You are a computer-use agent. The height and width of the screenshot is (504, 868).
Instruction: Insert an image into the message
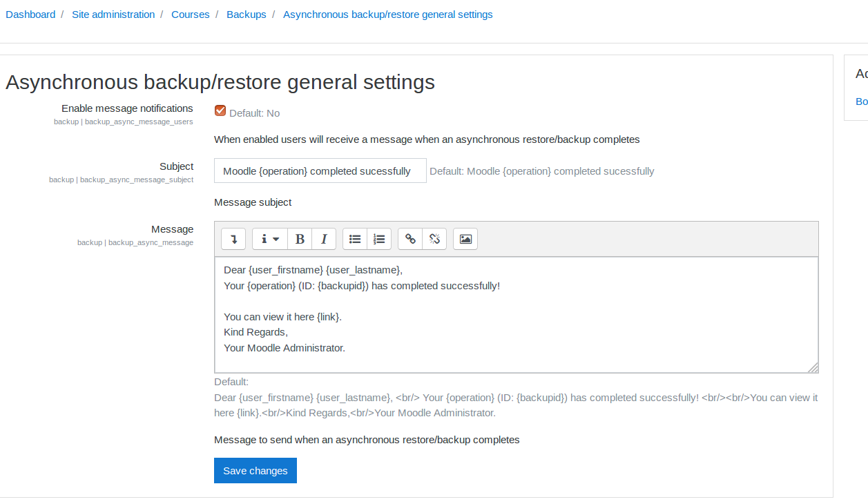[x=465, y=239]
